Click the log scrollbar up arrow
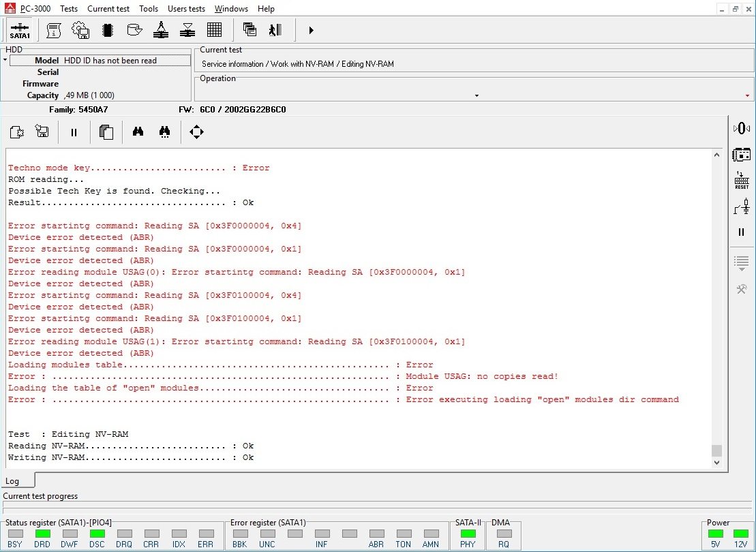Screen dimensions: 756x552 click(716, 155)
